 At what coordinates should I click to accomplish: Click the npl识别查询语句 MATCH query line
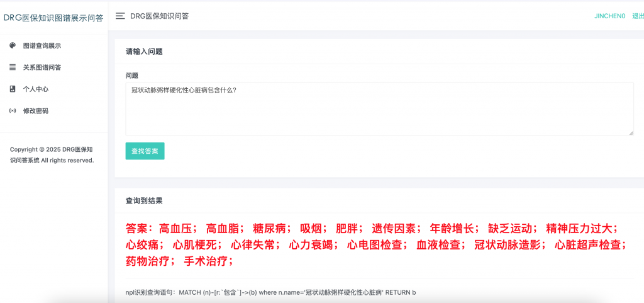click(270, 292)
